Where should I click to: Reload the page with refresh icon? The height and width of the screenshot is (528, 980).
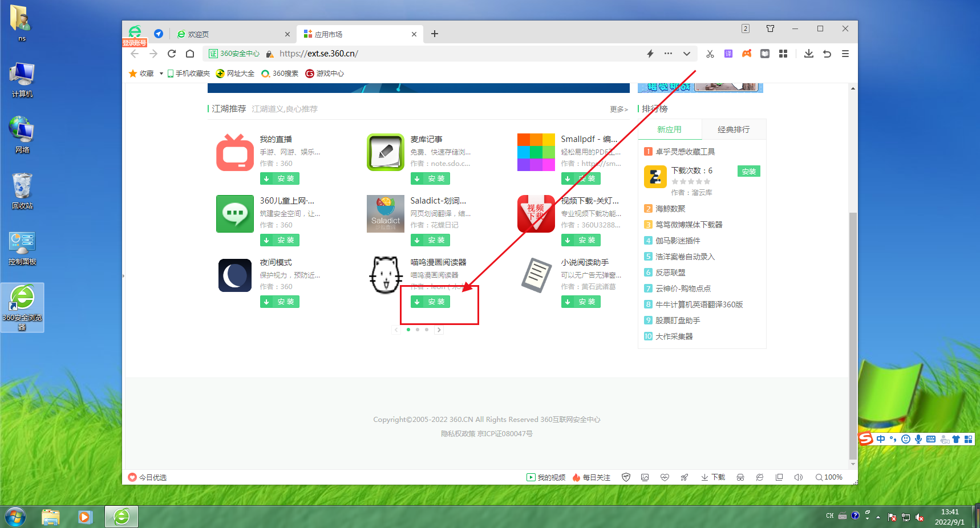pos(172,54)
